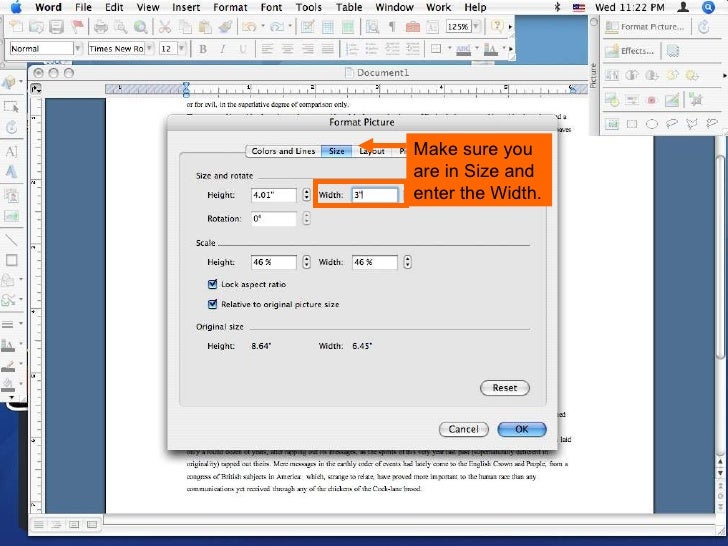Viewport: 728px width, 546px height.
Task: Click the Format Picture... button in palette
Action: [x=645, y=27]
